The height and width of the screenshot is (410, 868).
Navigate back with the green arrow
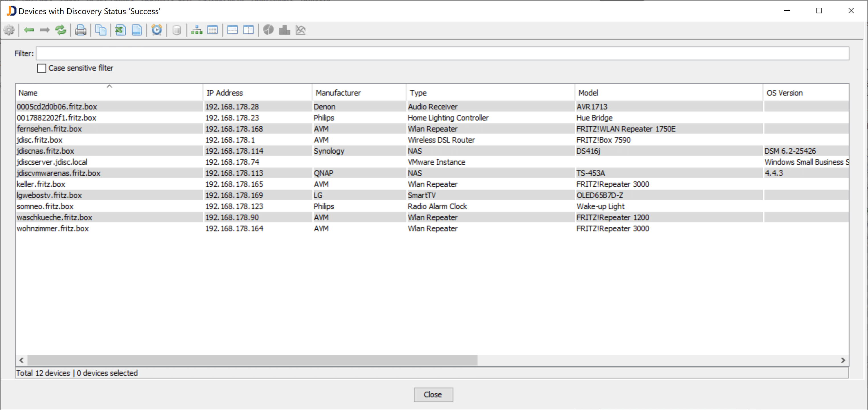click(x=29, y=30)
